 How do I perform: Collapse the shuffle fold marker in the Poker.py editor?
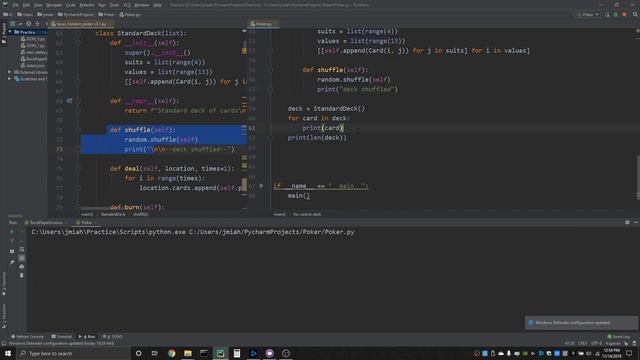click(x=270, y=70)
